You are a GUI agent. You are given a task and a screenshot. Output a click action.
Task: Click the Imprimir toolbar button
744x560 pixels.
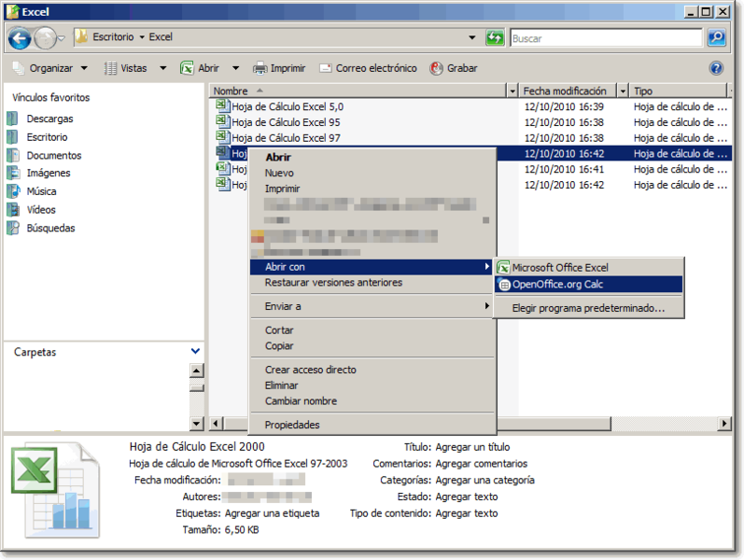coord(279,68)
